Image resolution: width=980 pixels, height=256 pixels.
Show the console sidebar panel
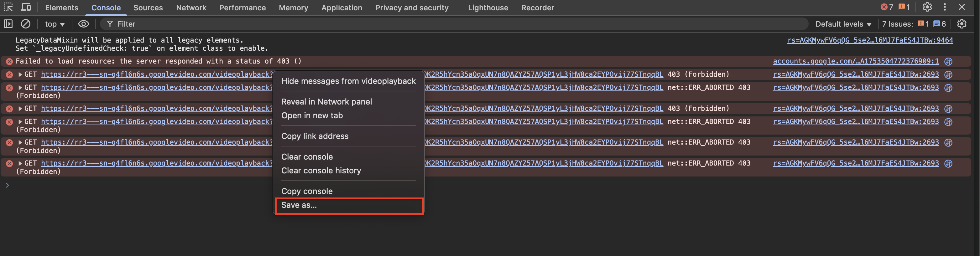[x=8, y=24]
